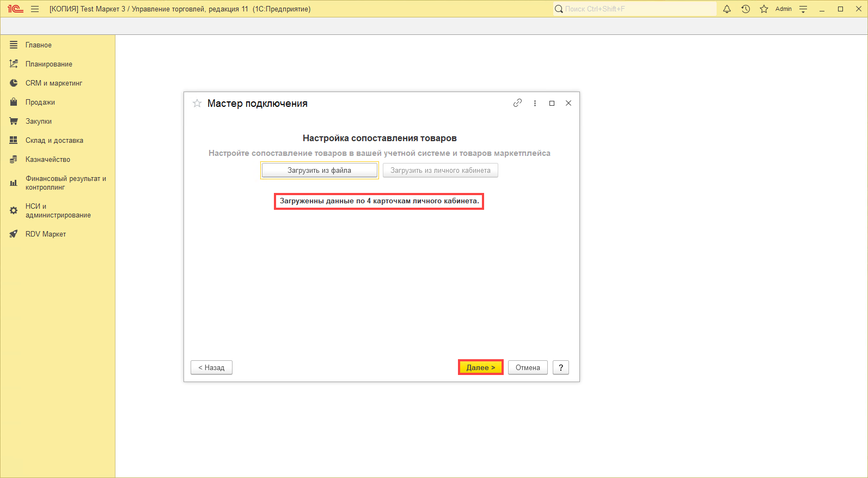Open the hamburger main menu in the title bar

pos(35,9)
